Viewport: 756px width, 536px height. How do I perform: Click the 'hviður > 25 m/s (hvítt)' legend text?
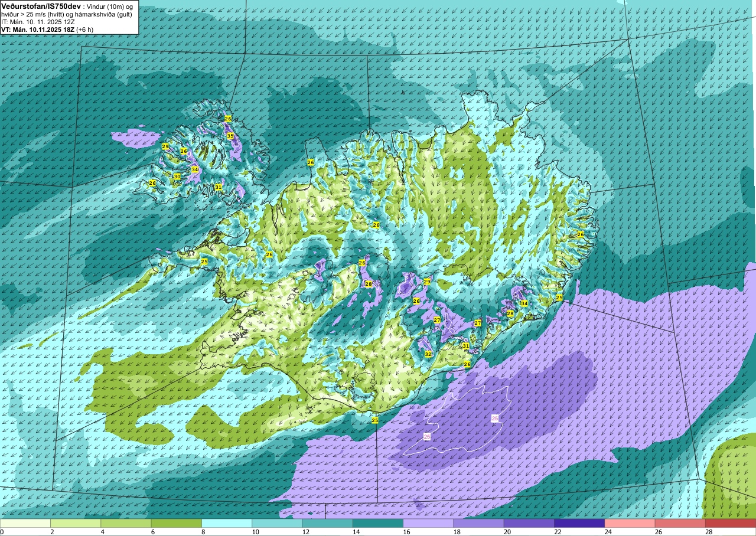point(35,14)
